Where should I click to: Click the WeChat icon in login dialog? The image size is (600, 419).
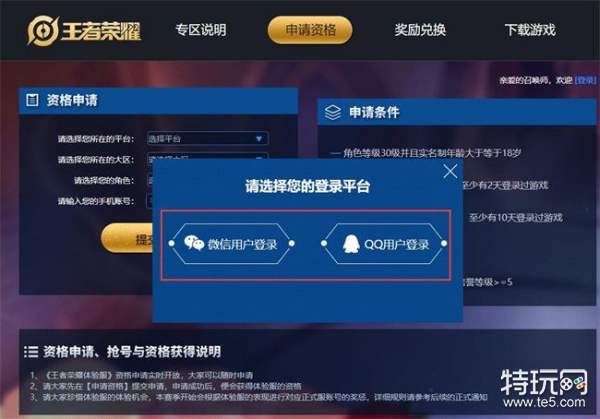tap(194, 243)
